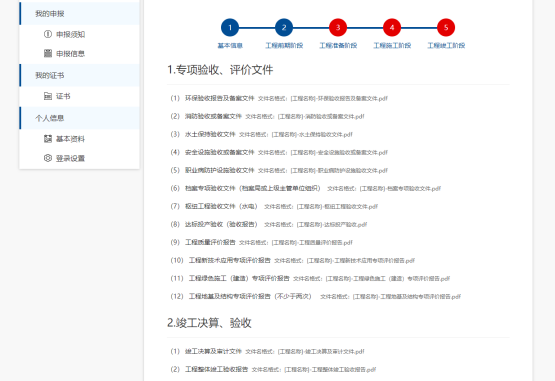The width and height of the screenshot is (555, 381).
Task: Jump to step 3 工程准备阶段 circle
Action: [x=338, y=28]
